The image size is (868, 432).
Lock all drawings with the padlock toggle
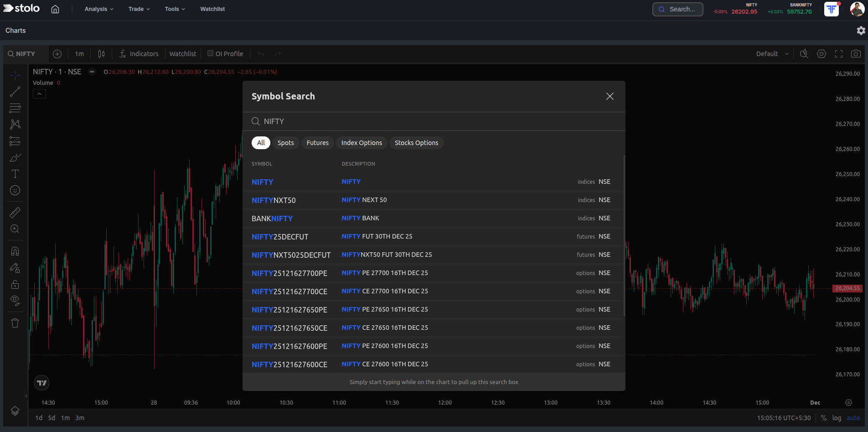pos(15,284)
